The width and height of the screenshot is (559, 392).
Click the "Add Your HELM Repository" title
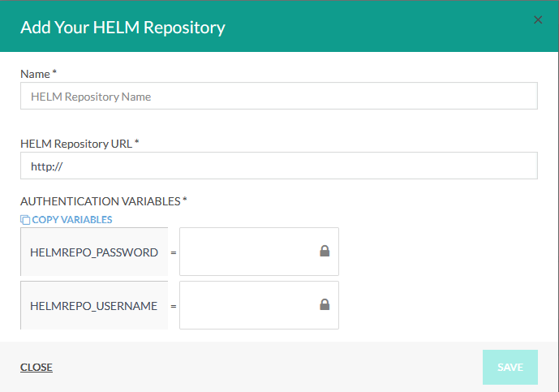pos(123,28)
